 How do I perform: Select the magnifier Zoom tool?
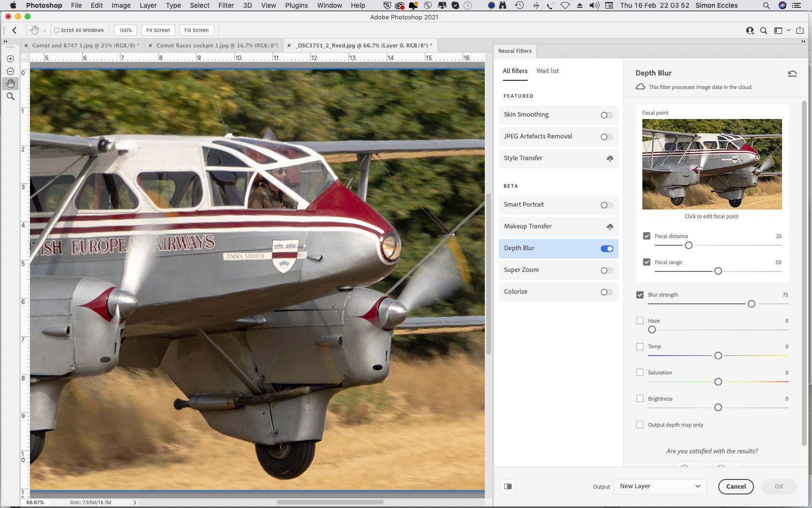click(10, 96)
